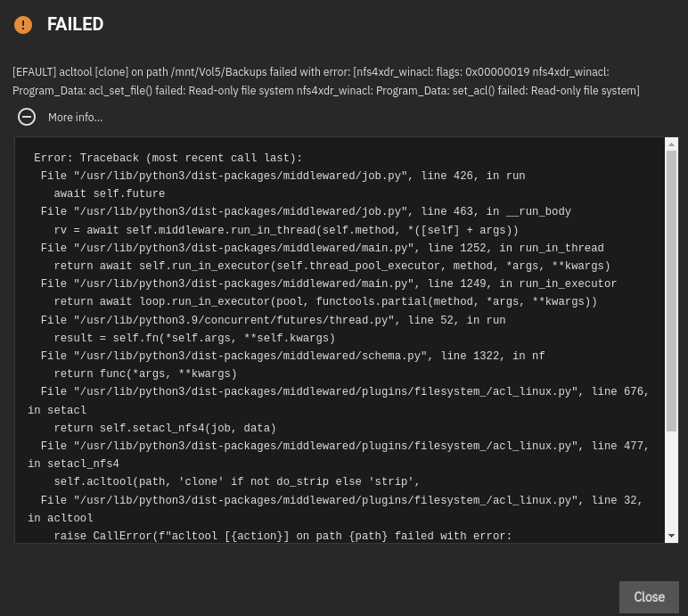Click the scrollbar up arrow in traceback
The height and width of the screenshot is (616, 688).
pos(671,144)
